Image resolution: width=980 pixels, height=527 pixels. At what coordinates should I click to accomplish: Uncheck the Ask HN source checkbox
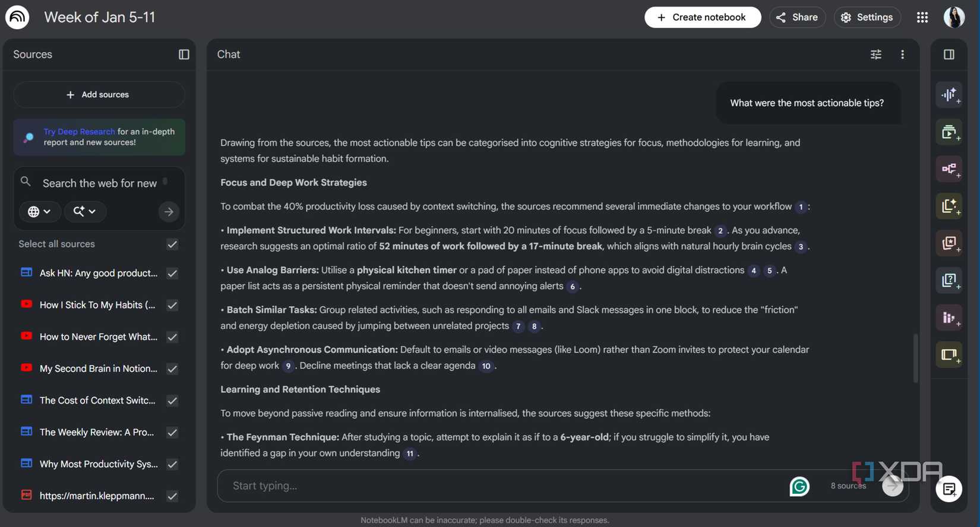(172, 274)
